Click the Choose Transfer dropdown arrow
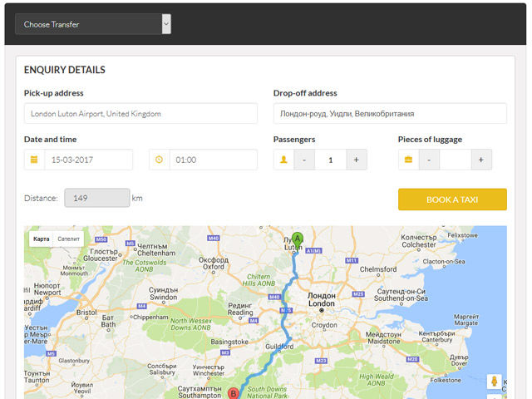This screenshot has width=532, height=399. [x=166, y=24]
